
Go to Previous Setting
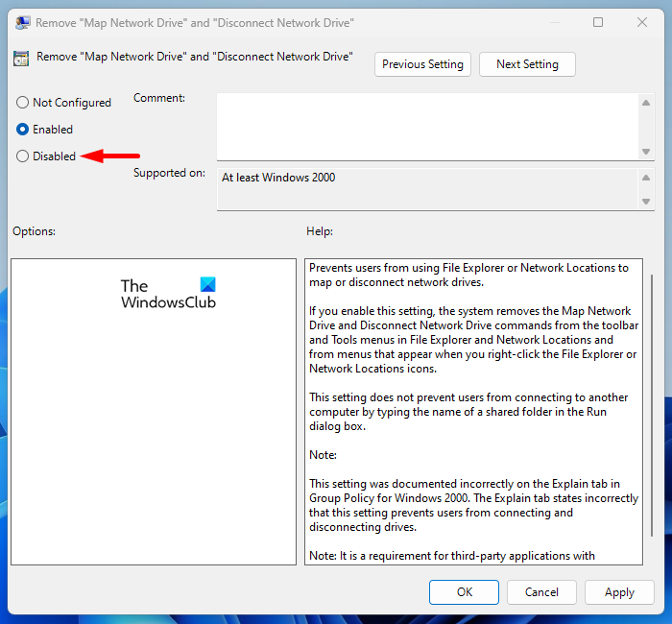tap(422, 64)
